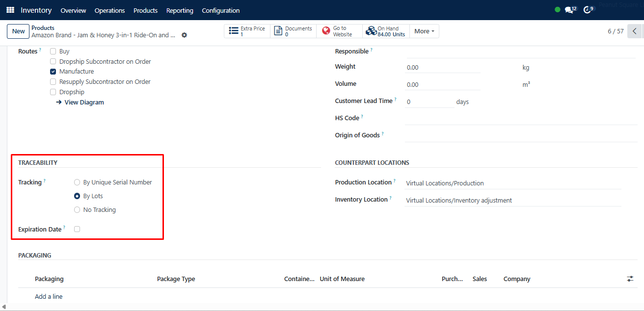Screen dimensions: 644x311
Task: Click the Customer Lead Time days field
Action: (x=429, y=102)
